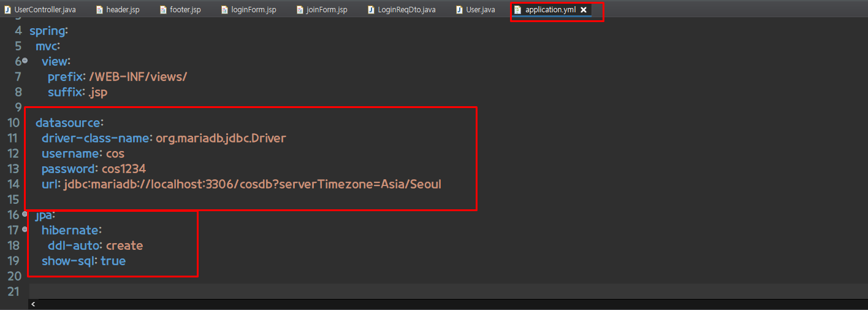Click the application.yml file icon
Screen dimensions: 868x310
point(518,10)
